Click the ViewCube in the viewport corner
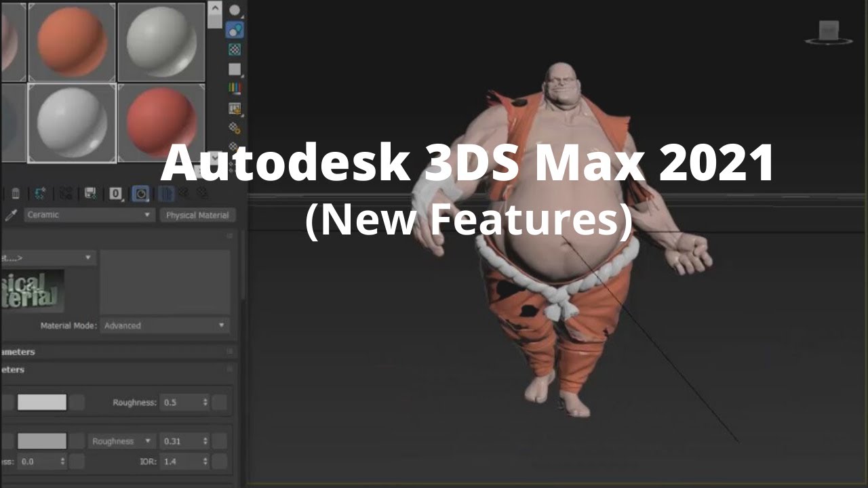The height and width of the screenshot is (488, 868). pos(829,33)
